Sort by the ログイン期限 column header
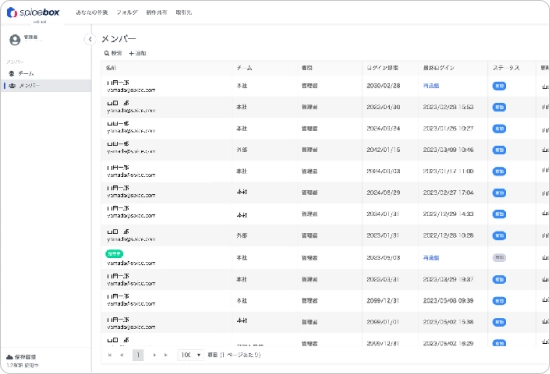550x374 pixels. pos(382,68)
